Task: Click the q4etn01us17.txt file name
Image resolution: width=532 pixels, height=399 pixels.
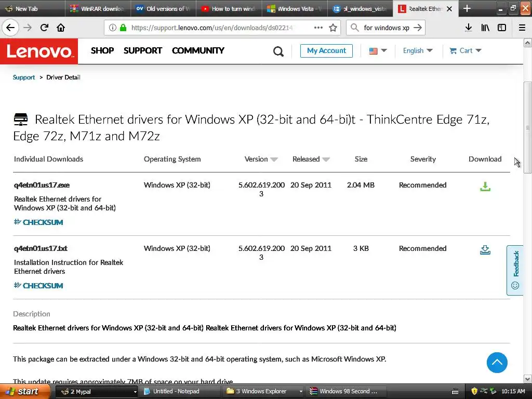Action: (x=41, y=249)
